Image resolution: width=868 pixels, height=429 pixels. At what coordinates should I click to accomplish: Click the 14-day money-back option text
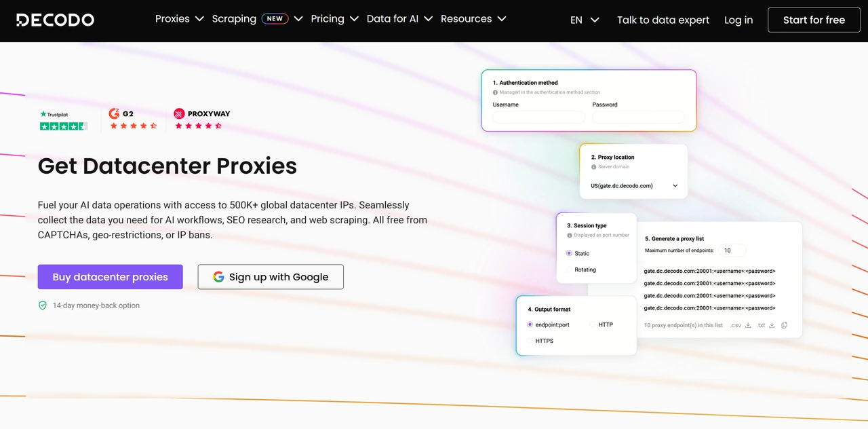[96, 305]
